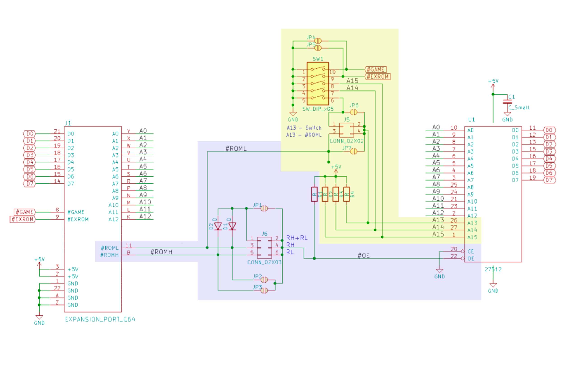Select the D1 diode symbol
The height and width of the screenshot is (392, 570).
[x=232, y=226]
